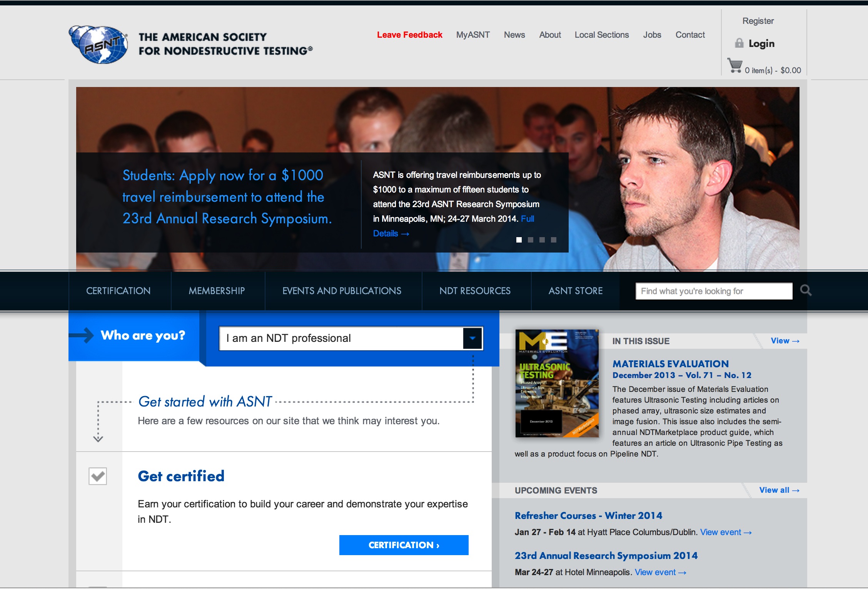868x589 pixels.
Task: Open the Membership main menu
Action: (x=217, y=291)
